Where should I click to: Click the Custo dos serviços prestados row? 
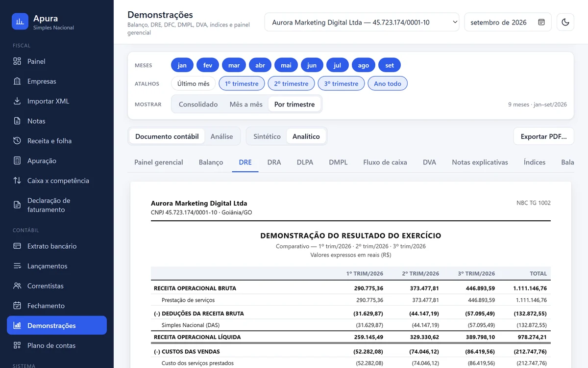click(351, 363)
